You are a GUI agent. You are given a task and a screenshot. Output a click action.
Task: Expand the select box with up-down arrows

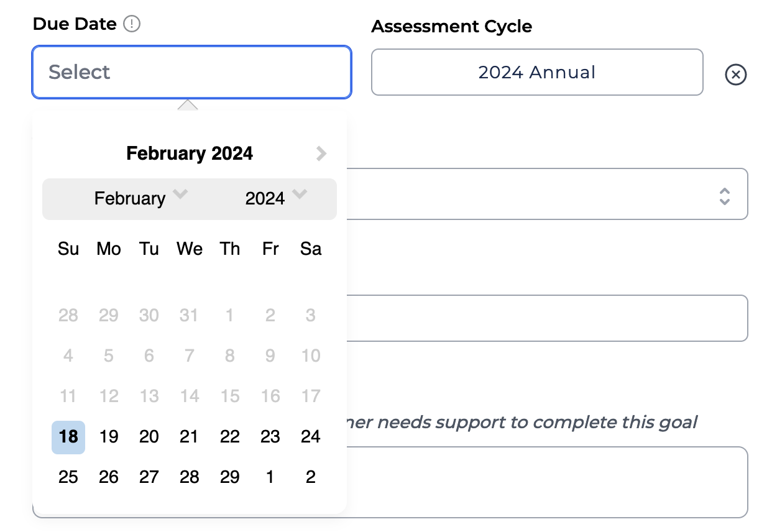click(724, 197)
